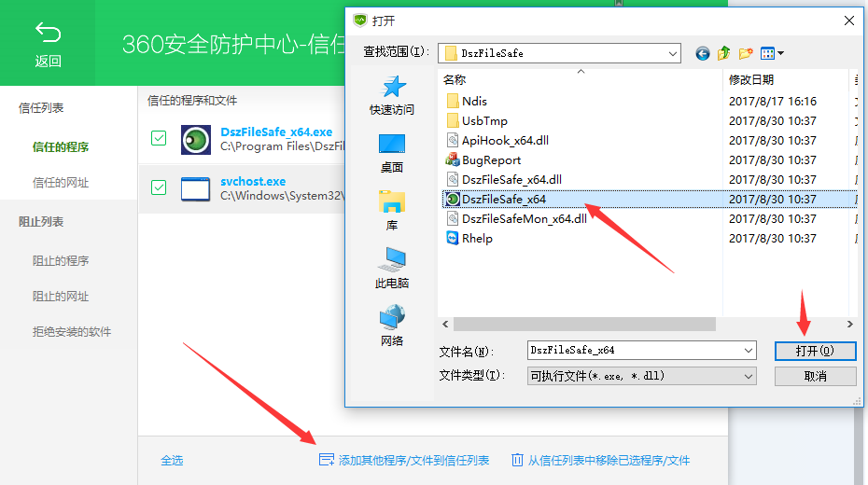Open 网络 network location
868x485 pixels.
click(x=392, y=326)
